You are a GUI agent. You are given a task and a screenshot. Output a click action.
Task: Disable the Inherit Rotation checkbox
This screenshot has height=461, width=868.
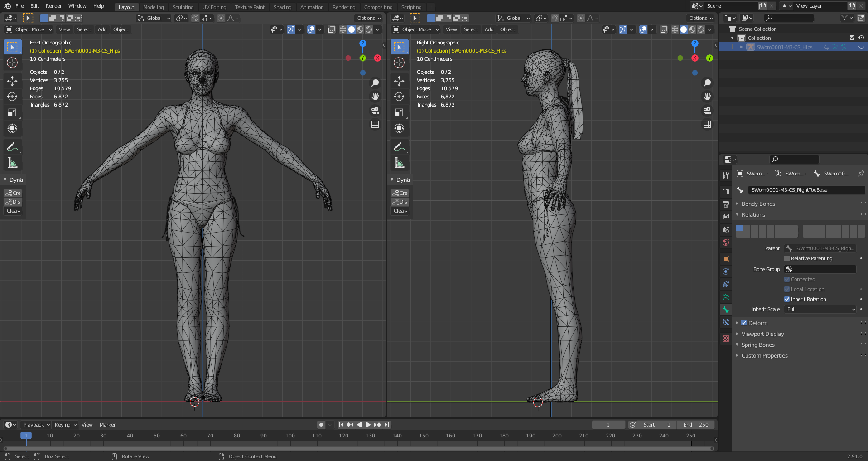tap(787, 299)
